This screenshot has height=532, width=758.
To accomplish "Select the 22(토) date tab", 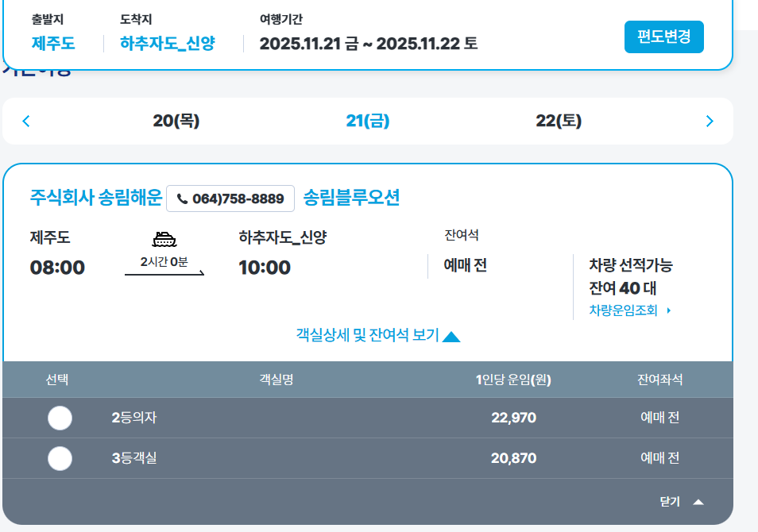I will (559, 121).
